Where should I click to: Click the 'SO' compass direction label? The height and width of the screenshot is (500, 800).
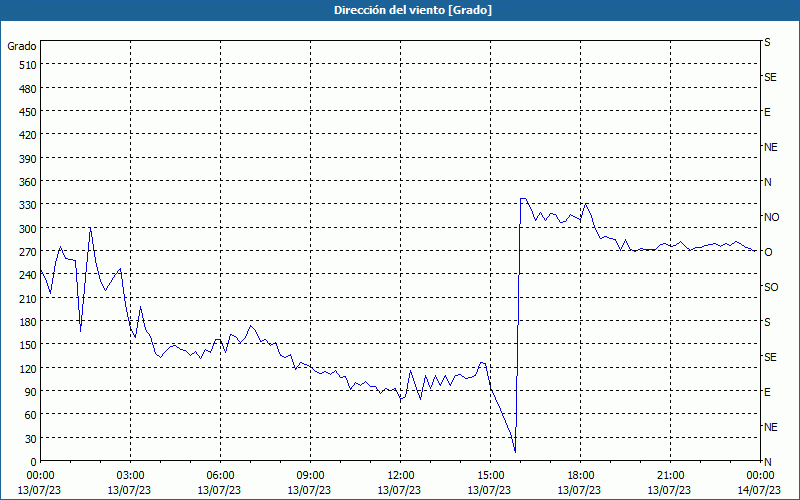pyautogui.click(x=771, y=287)
